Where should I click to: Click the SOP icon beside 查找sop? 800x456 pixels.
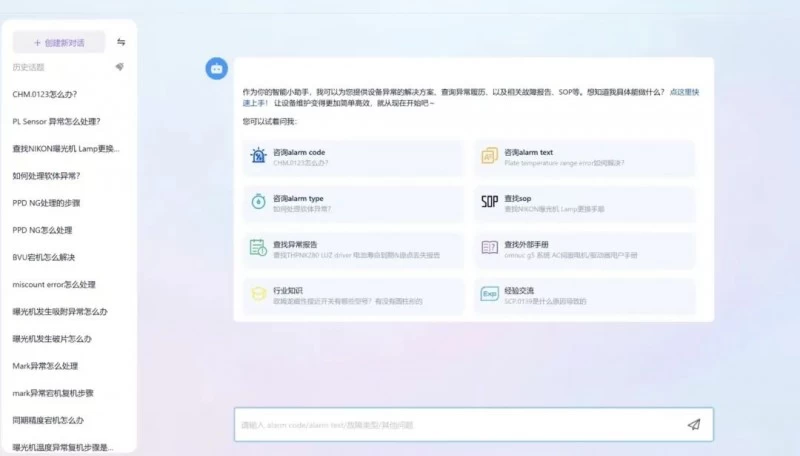coord(489,202)
